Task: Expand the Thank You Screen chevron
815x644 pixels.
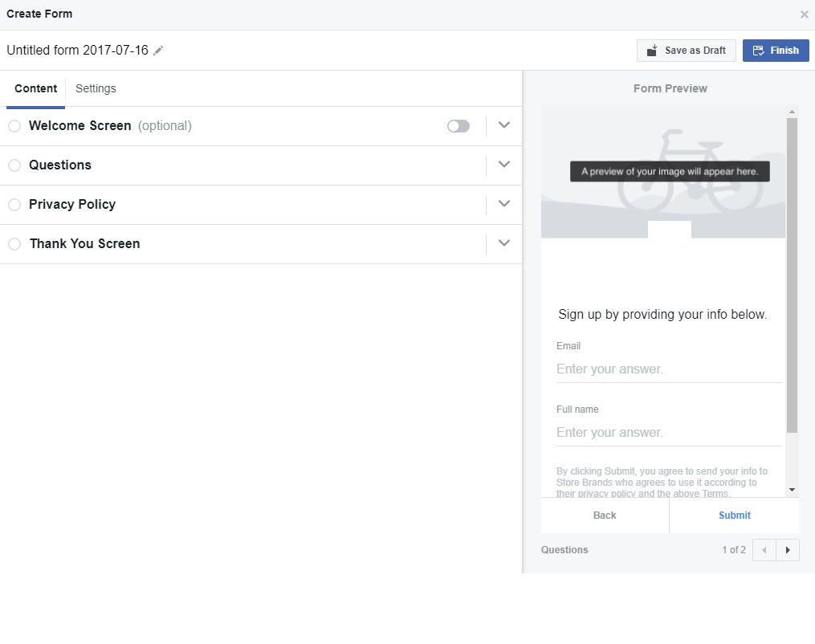Action: [504, 243]
